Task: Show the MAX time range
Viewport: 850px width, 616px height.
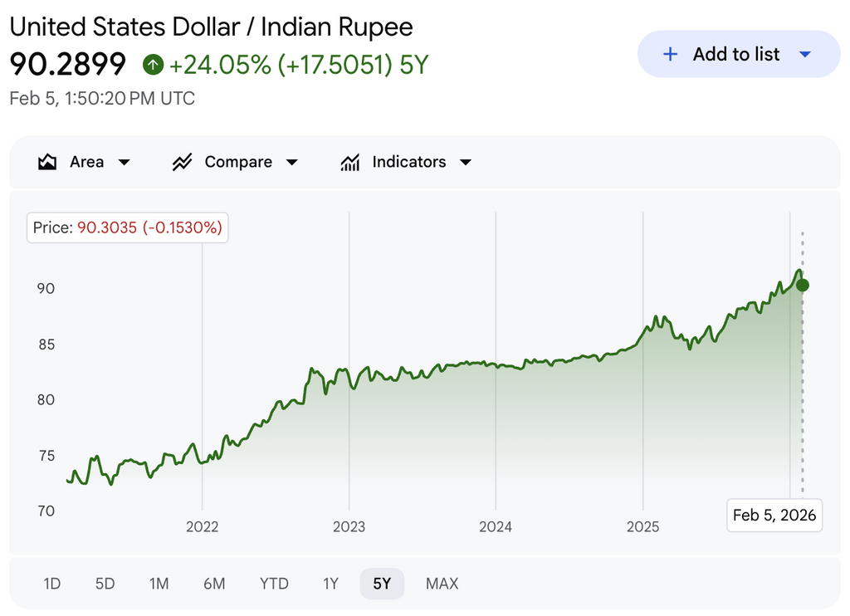Action: coord(442,584)
